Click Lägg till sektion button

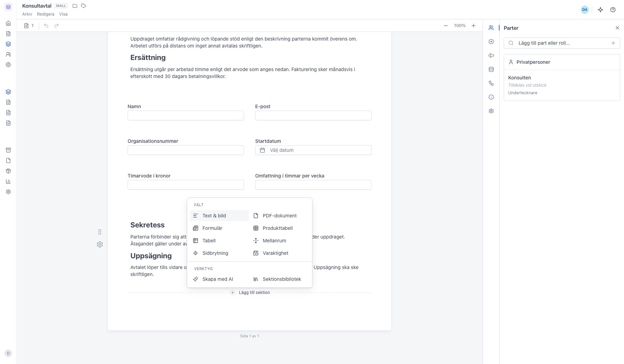(250, 293)
